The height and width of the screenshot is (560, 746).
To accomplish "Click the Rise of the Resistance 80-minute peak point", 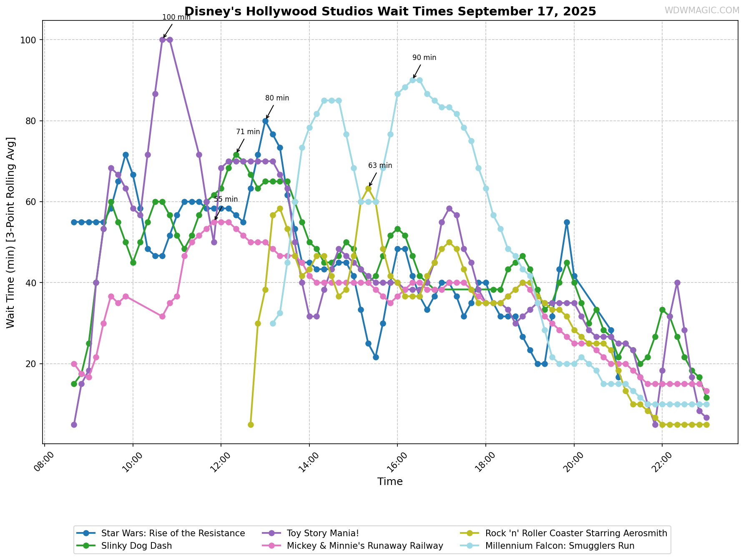I will 265,121.
